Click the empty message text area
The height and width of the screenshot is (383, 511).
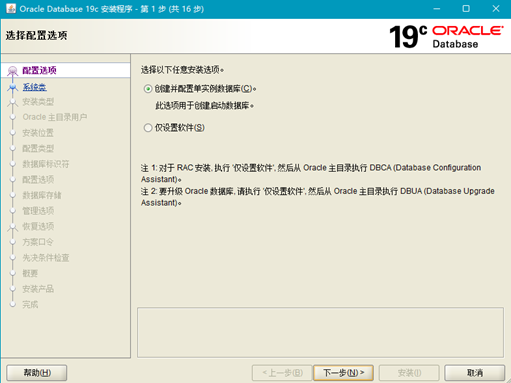pyautogui.click(x=320, y=332)
